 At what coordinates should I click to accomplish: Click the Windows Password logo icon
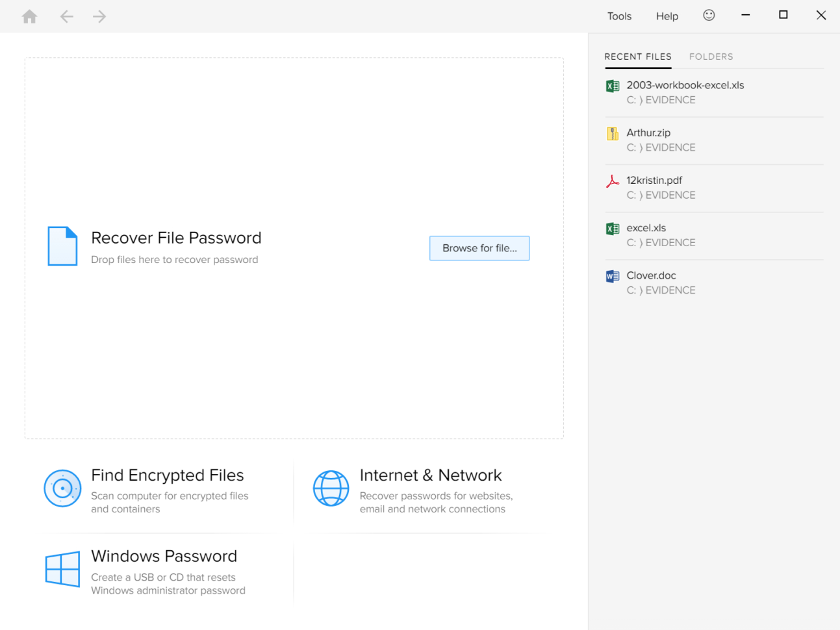(x=62, y=570)
